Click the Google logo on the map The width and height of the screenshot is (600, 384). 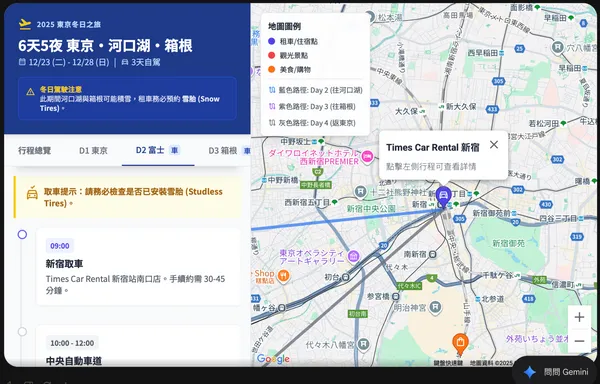pos(273,359)
